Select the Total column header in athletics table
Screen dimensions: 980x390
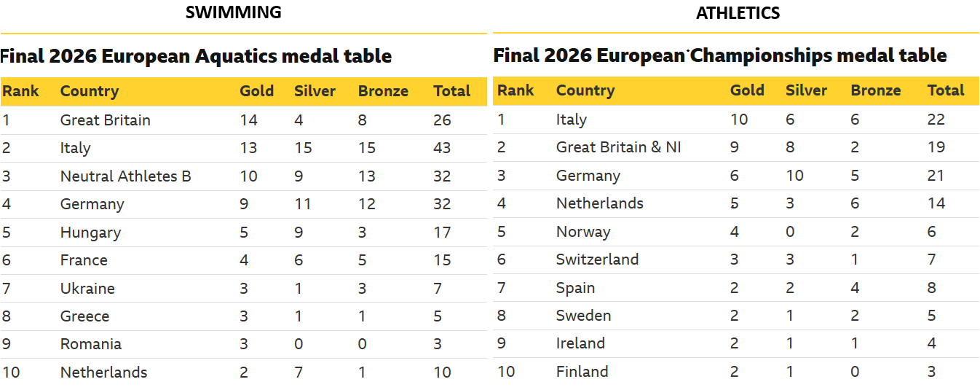point(946,90)
